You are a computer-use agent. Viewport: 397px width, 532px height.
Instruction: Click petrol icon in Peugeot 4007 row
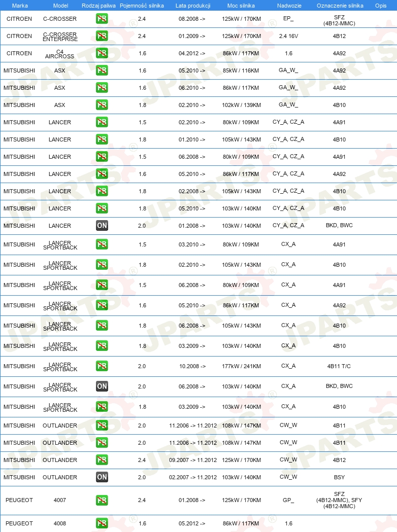tap(102, 500)
